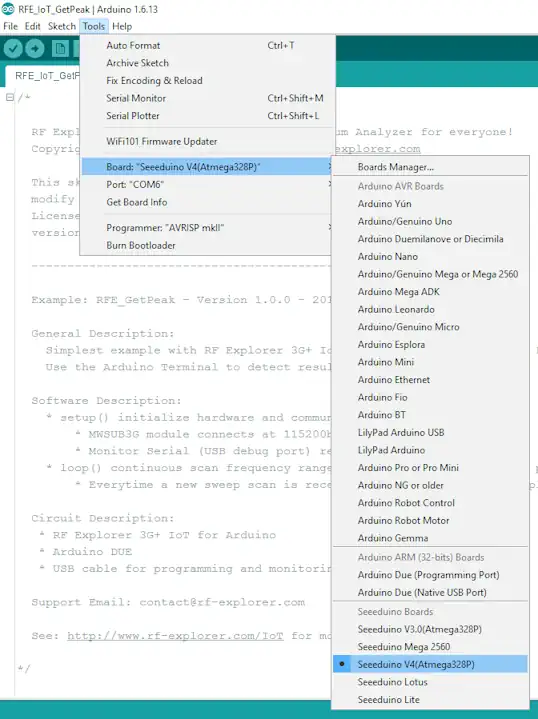Viewport: 538px width, 719px height.
Task: Click the Upload arrow toolbar icon
Action: (35, 49)
